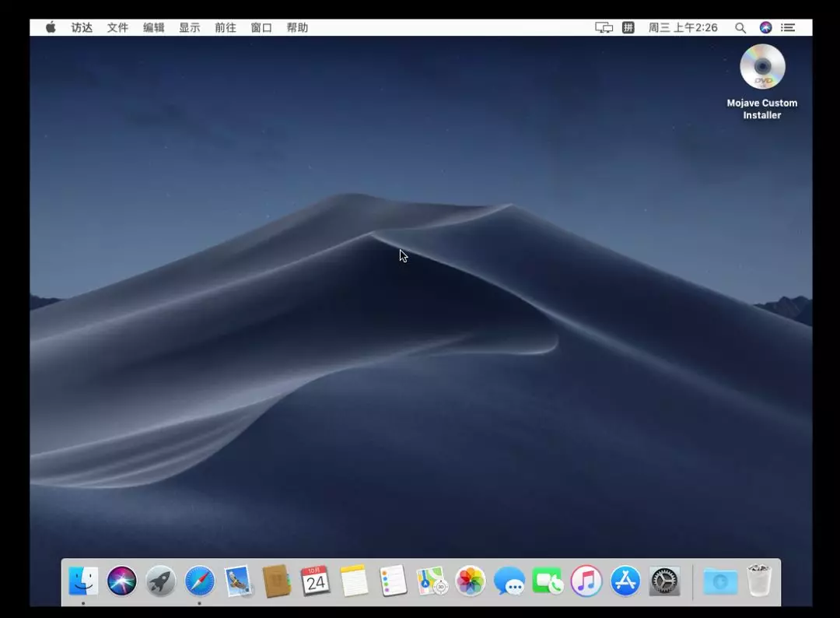Open System Preferences gear icon
Viewport: 840px width, 618px height.
pyautogui.click(x=664, y=581)
